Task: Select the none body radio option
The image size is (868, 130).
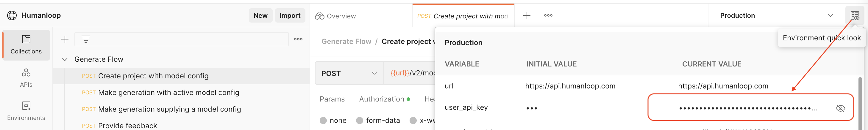Action: [x=323, y=121]
